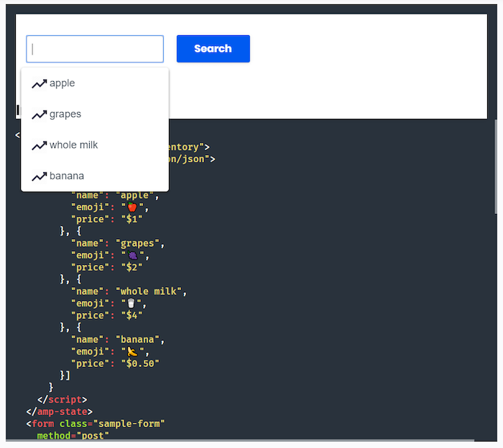503x448 pixels.
Task: Click the banana emoji in code
Action: pos(132,352)
